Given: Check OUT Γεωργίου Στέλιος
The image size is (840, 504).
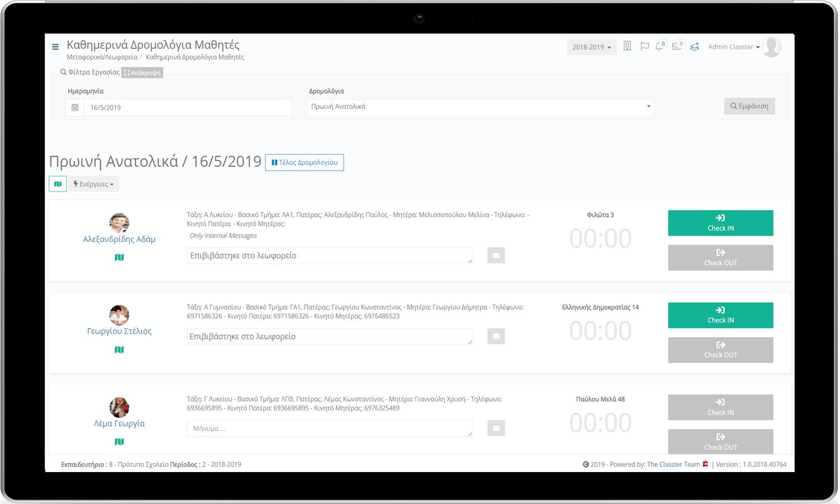Looking at the screenshot, I should [x=721, y=350].
